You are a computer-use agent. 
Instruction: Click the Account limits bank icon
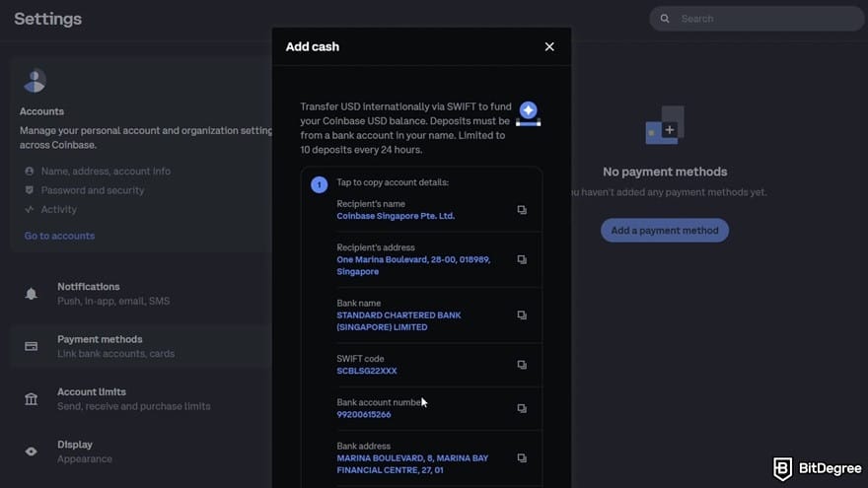(x=31, y=399)
